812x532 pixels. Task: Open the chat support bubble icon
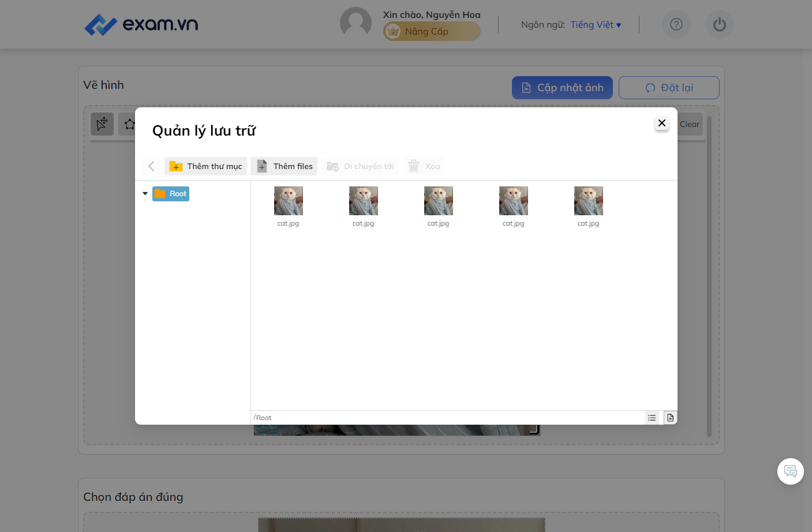pyautogui.click(x=791, y=471)
